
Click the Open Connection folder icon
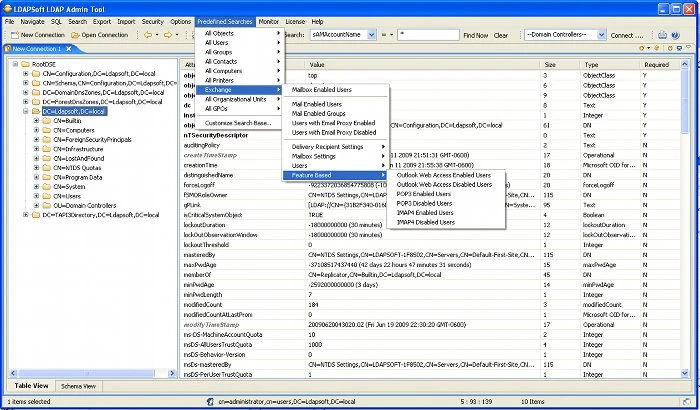[75, 35]
